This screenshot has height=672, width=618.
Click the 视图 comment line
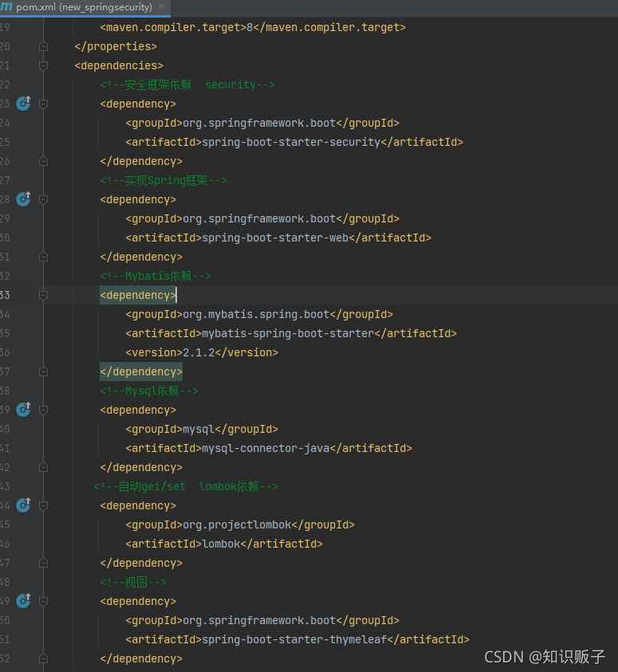(x=133, y=582)
